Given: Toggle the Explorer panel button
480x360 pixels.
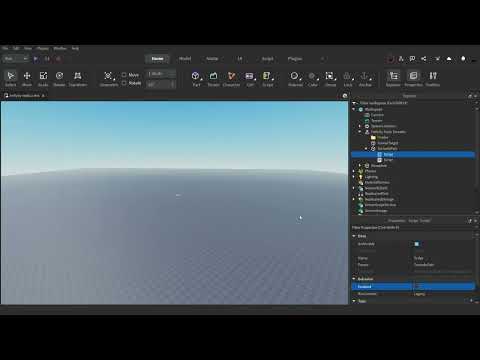Looking at the screenshot, I should tap(393, 79).
